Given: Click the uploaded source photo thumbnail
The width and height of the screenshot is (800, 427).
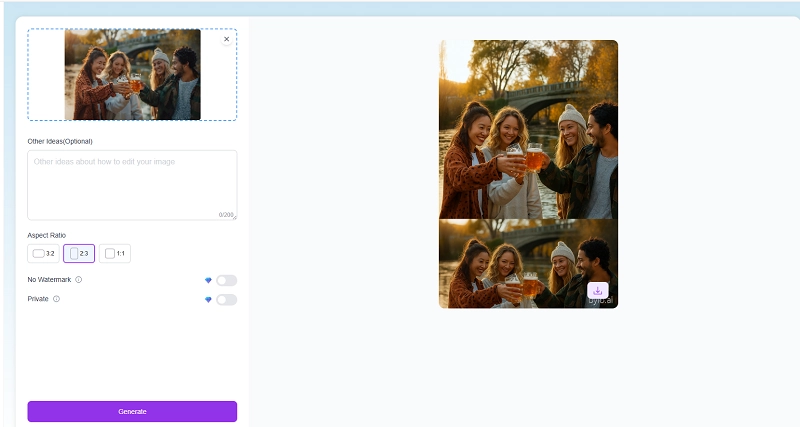Looking at the screenshot, I should pyautogui.click(x=132, y=75).
